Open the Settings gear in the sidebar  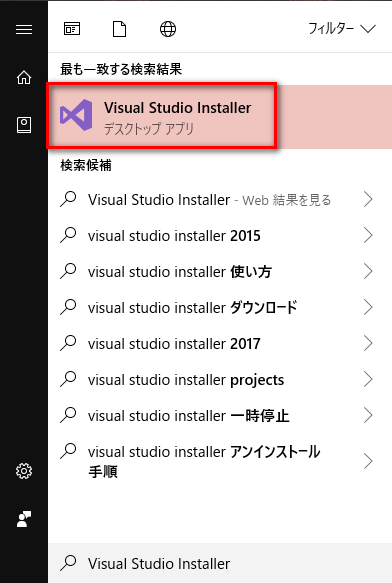click(24, 471)
